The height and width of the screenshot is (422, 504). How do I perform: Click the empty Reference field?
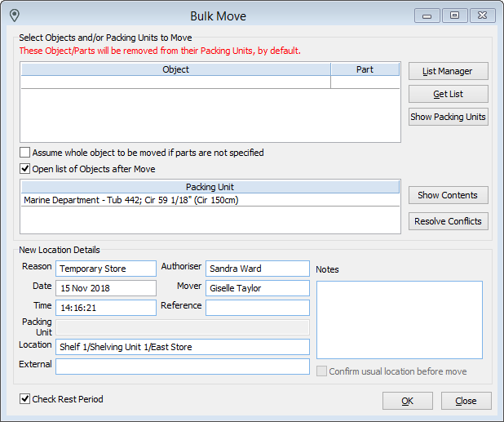(258, 308)
